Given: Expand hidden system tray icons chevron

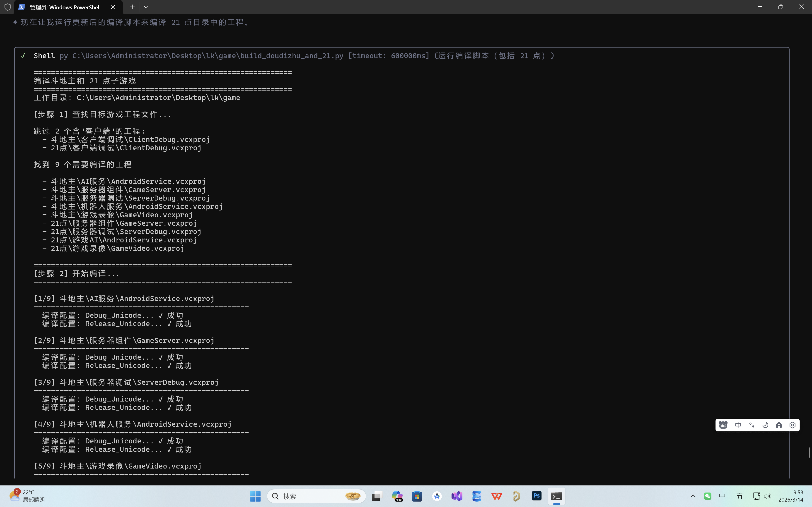Looking at the screenshot, I should click(693, 496).
